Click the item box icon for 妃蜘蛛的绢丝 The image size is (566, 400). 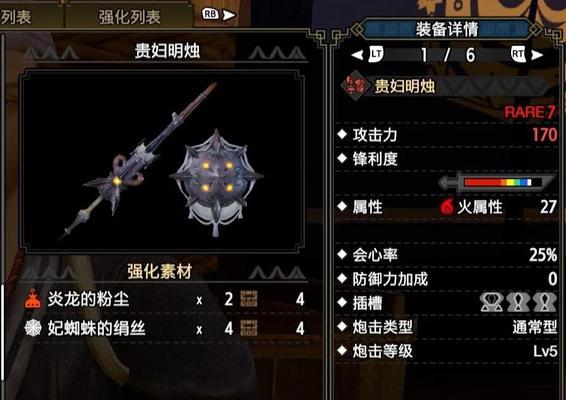point(249,328)
